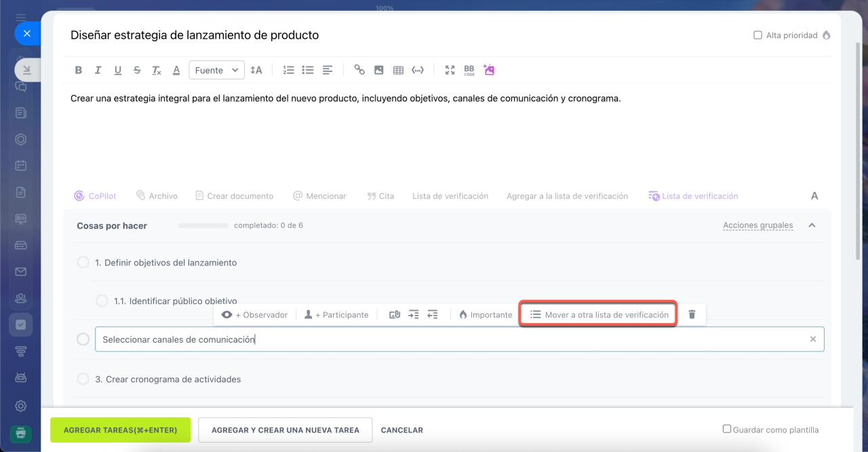This screenshot has height=452, width=868.
Task: Click the checklist completion progress bar
Action: [203, 225]
